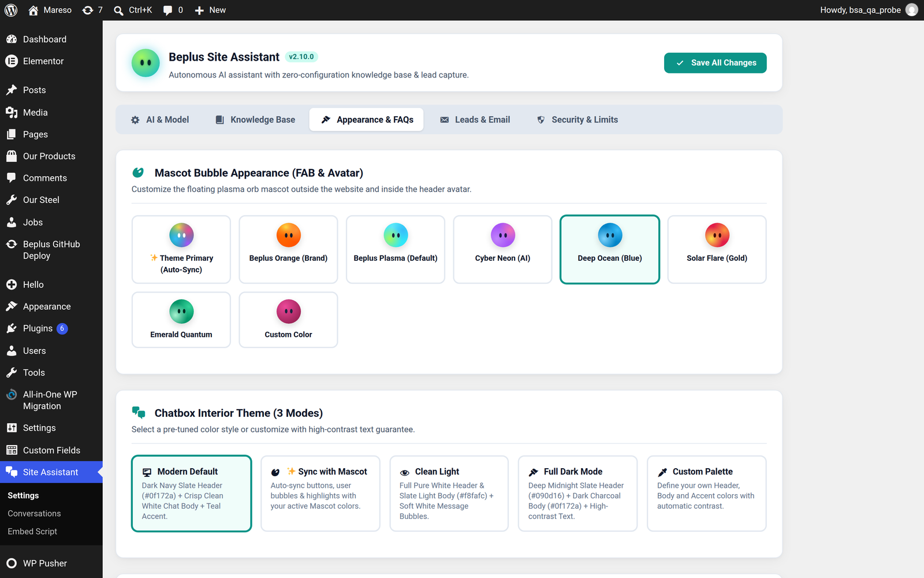Select Deep Ocean (Blue) mascot
The image size is (924, 578).
point(610,250)
